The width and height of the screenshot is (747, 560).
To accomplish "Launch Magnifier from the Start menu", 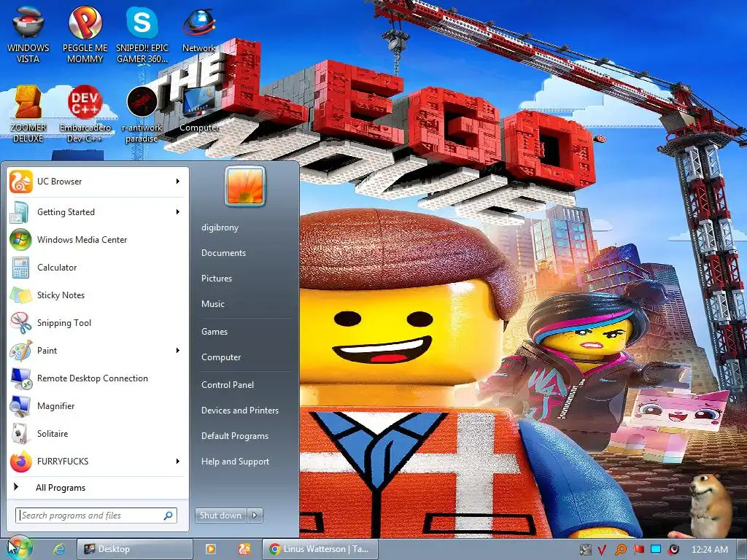I will click(x=97, y=406).
